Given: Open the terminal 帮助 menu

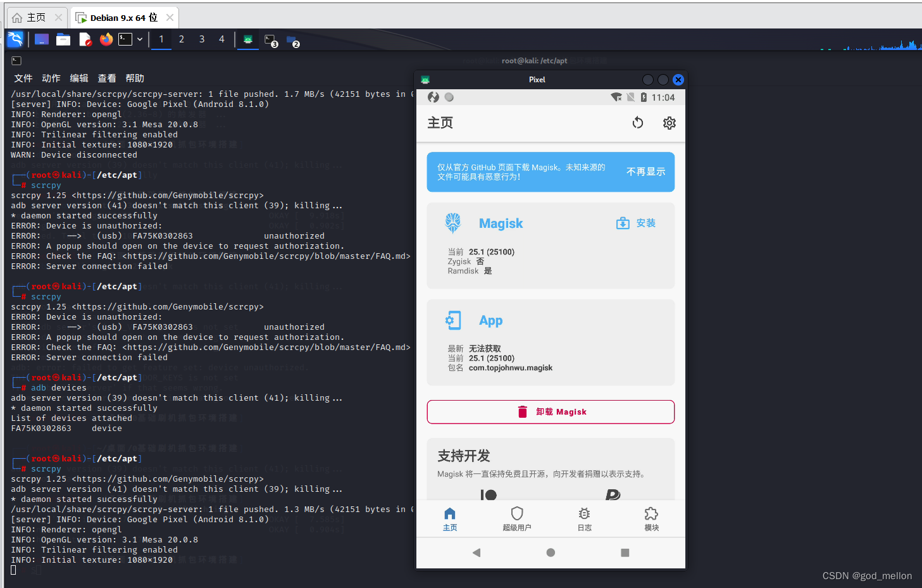Looking at the screenshot, I should click(x=135, y=78).
